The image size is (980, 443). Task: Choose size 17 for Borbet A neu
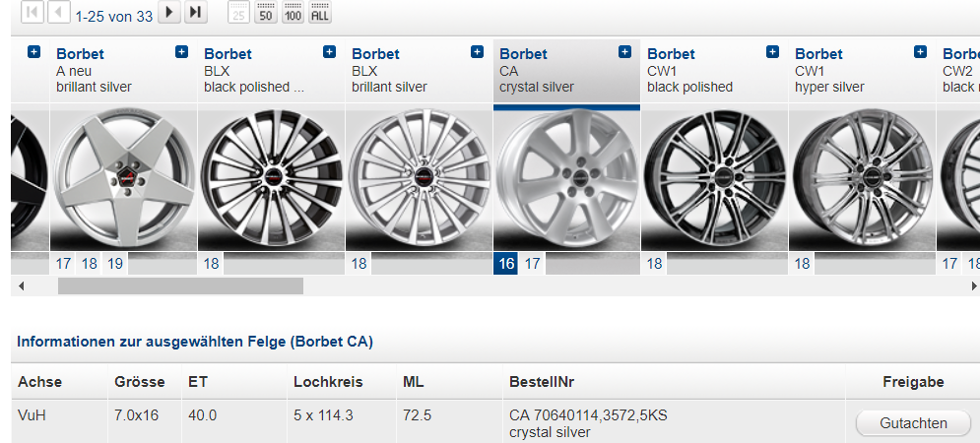pyautogui.click(x=63, y=264)
